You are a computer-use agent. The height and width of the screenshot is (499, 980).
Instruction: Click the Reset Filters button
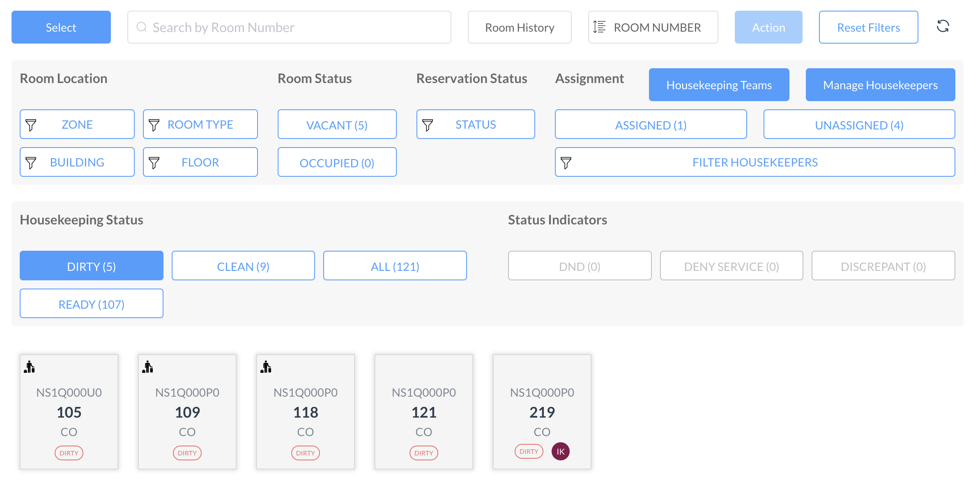pyautogui.click(x=868, y=27)
